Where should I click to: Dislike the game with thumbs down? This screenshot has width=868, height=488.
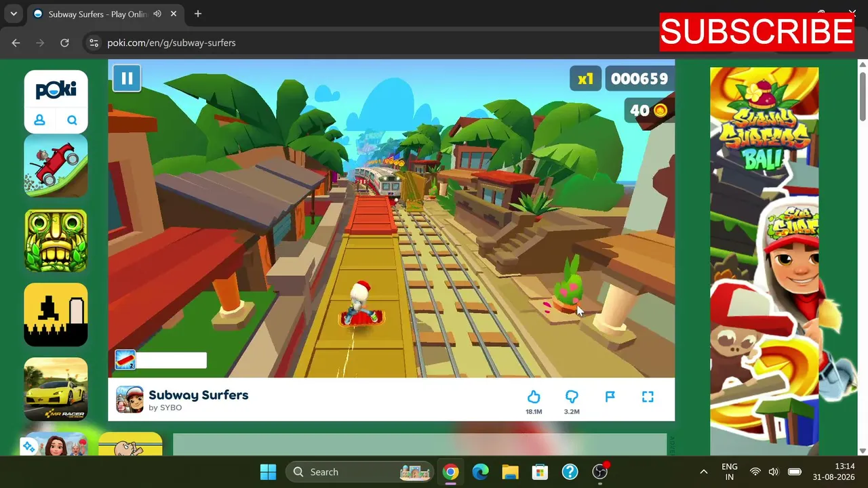pos(572,396)
